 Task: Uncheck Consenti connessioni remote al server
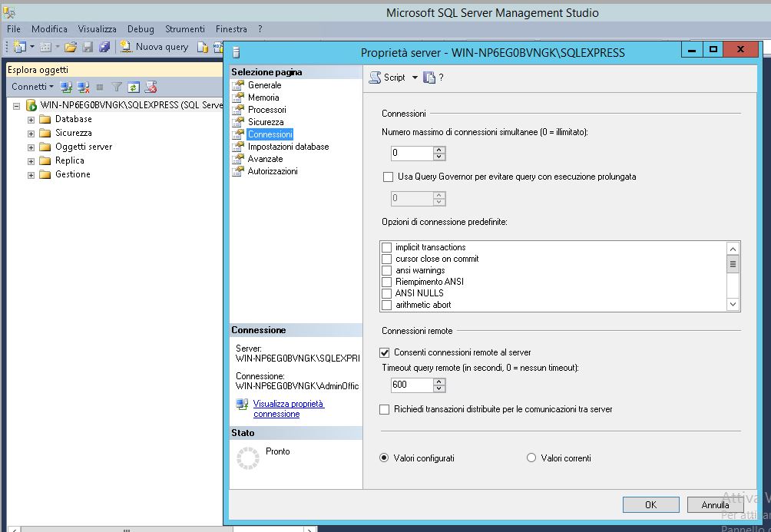(385, 352)
